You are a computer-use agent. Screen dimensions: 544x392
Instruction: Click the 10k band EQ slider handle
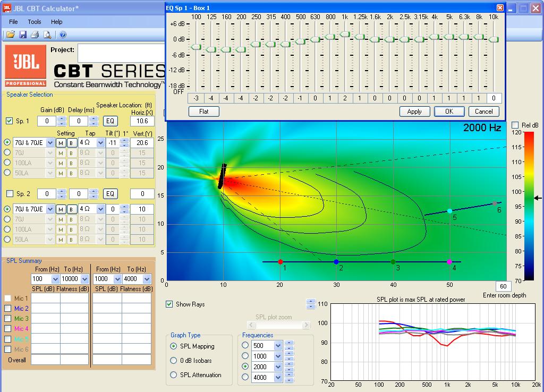494,39
